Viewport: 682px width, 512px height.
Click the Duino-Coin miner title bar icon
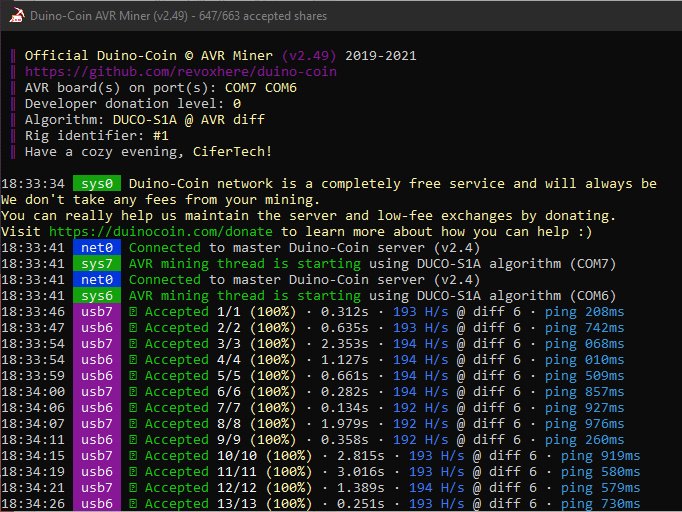click(x=17, y=16)
